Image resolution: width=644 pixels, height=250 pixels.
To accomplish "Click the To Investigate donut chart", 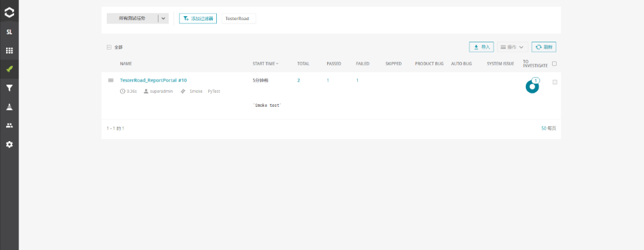I will pos(532,87).
